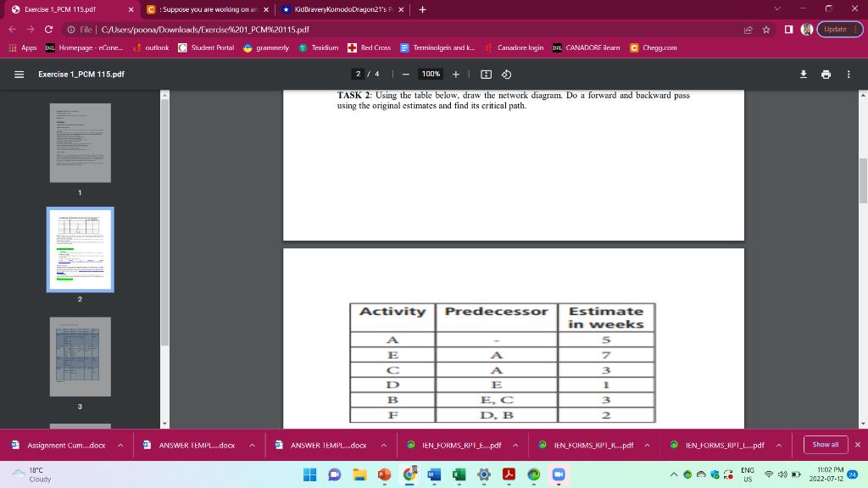Click the Fit to Page icon
Image resolution: width=868 pixels, height=488 pixels.
coord(485,74)
